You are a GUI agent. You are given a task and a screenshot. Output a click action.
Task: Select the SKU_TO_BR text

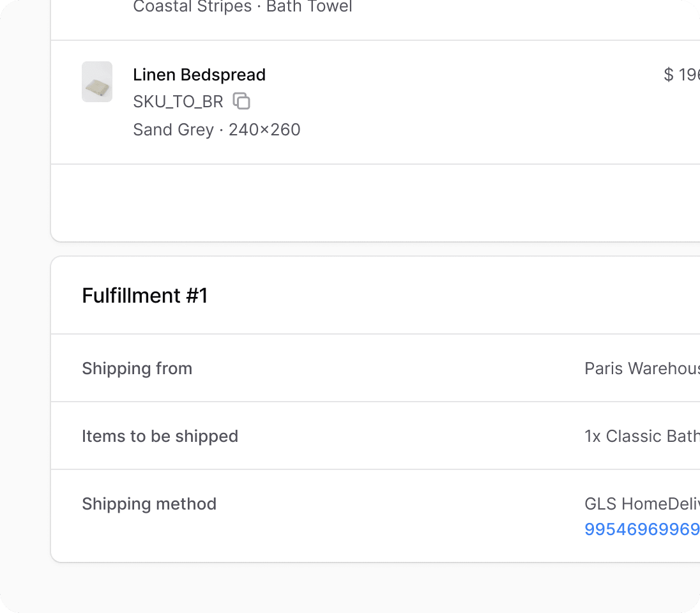(x=178, y=102)
